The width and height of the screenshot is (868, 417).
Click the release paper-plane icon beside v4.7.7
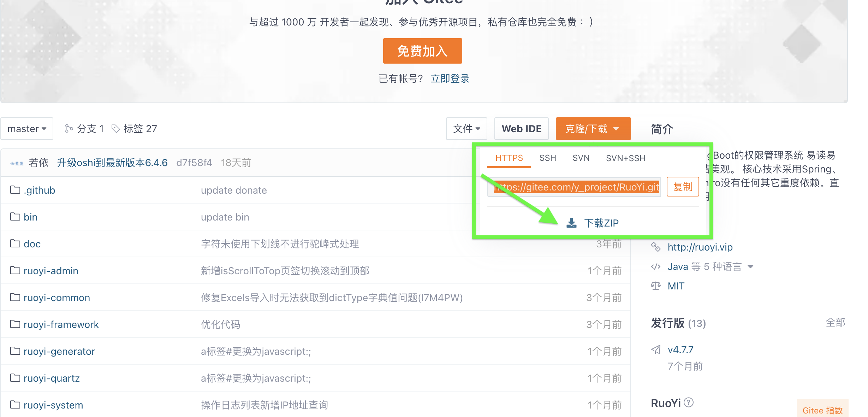click(x=656, y=350)
